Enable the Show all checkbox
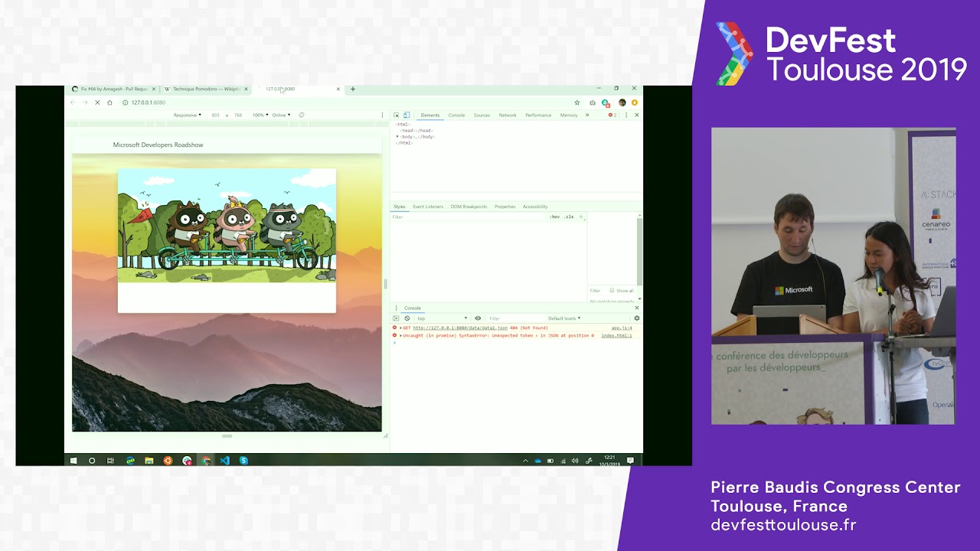 [x=612, y=291]
